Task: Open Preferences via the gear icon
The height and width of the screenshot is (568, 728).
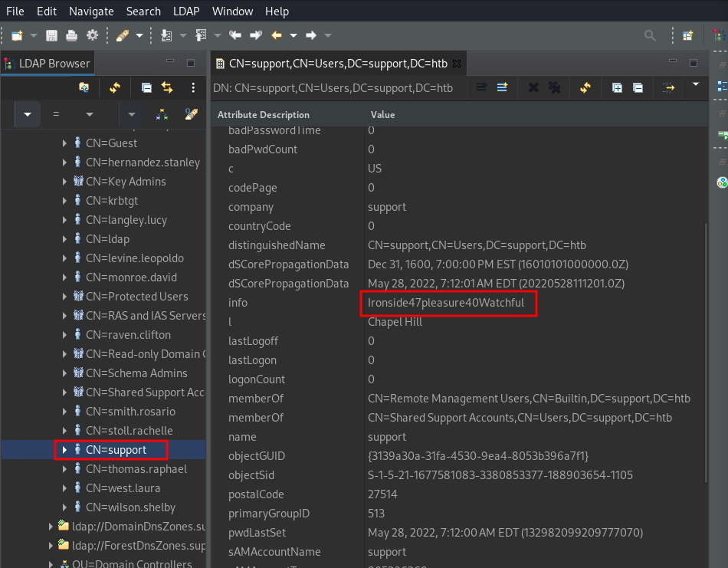Action: click(x=92, y=35)
